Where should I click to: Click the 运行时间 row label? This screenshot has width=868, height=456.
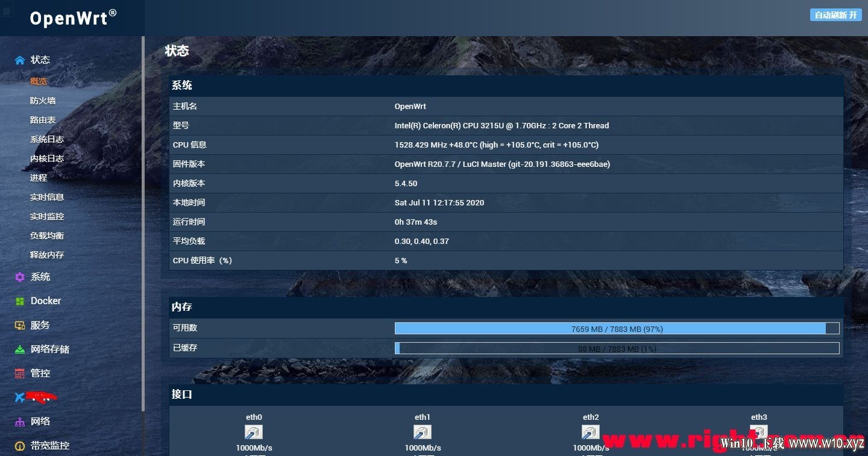(x=189, y=222)
